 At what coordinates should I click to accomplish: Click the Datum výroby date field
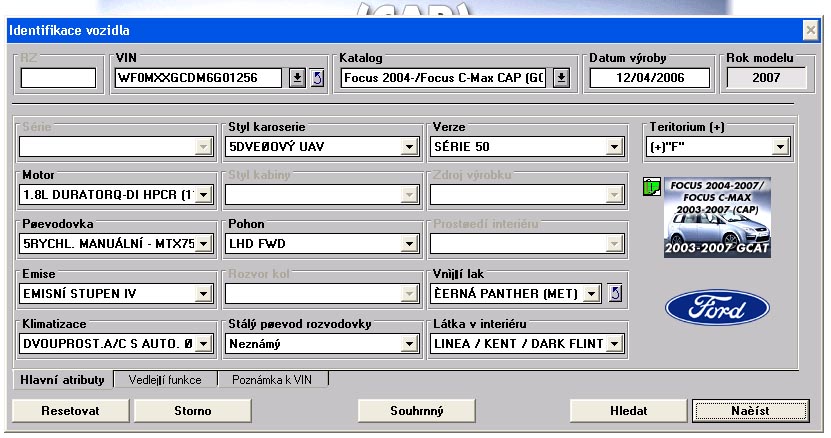point(649,78)
